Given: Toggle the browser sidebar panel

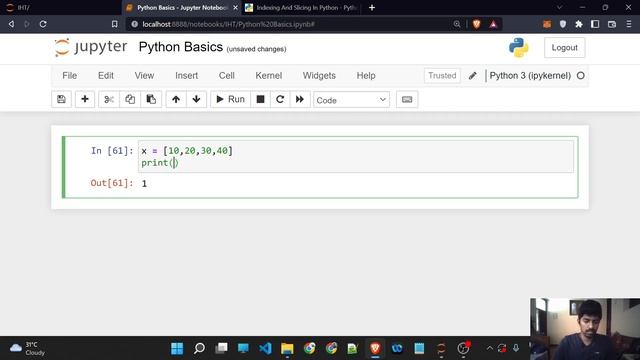Looking at the screenshot, I should coord(595,24).
